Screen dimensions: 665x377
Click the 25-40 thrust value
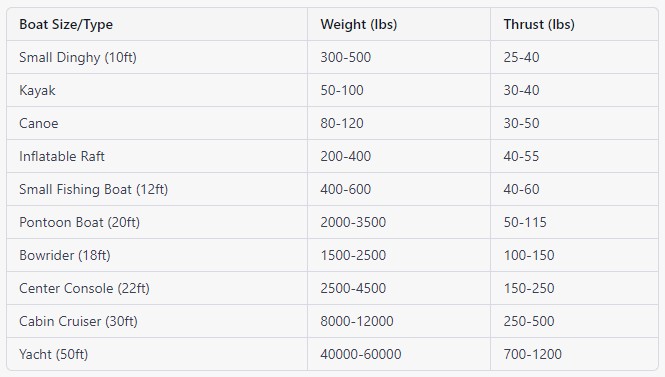tap(521, 57)
